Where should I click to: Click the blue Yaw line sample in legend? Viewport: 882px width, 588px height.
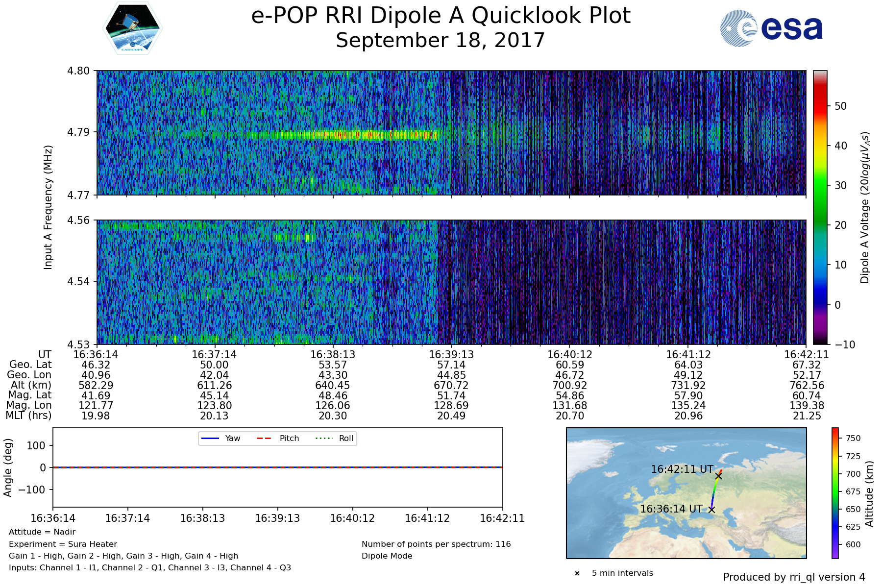[x=210, y=439]
